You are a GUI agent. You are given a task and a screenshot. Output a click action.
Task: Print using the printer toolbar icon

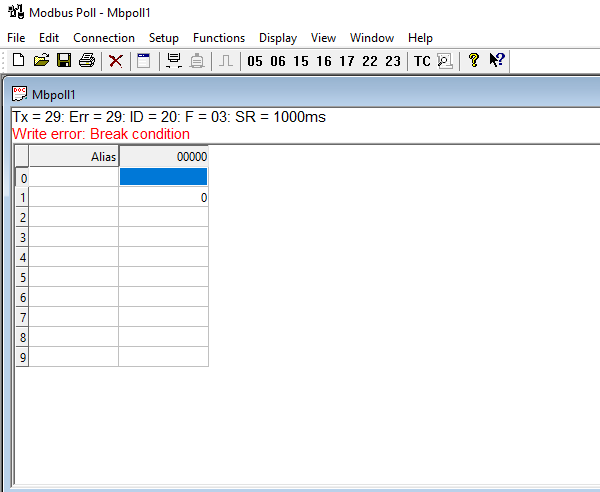pos(87,60)
